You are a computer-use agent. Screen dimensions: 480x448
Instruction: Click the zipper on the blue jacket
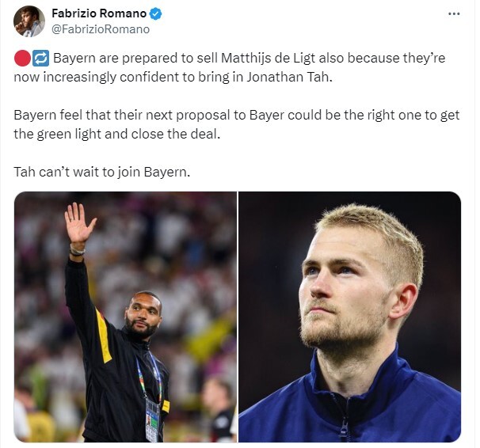pyautogui.click(x=344, y=428)
